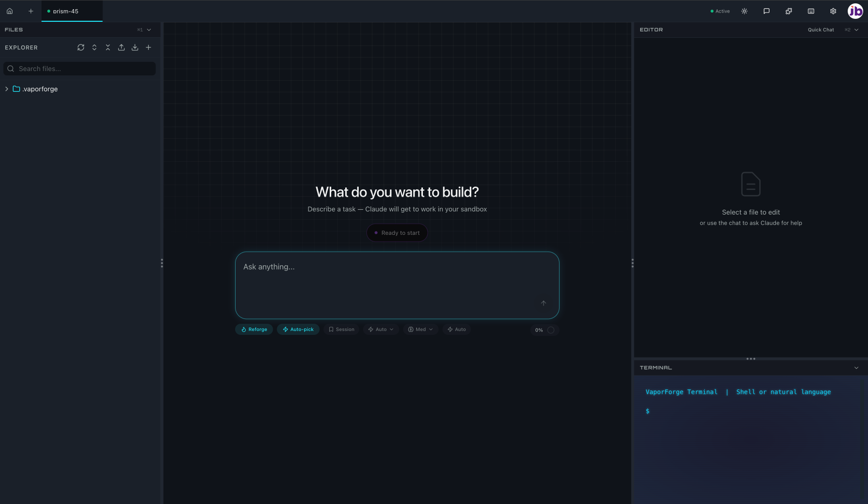868x504 pixels.
Task: Refresh the file explorer
Action: [x=81, y=47]
